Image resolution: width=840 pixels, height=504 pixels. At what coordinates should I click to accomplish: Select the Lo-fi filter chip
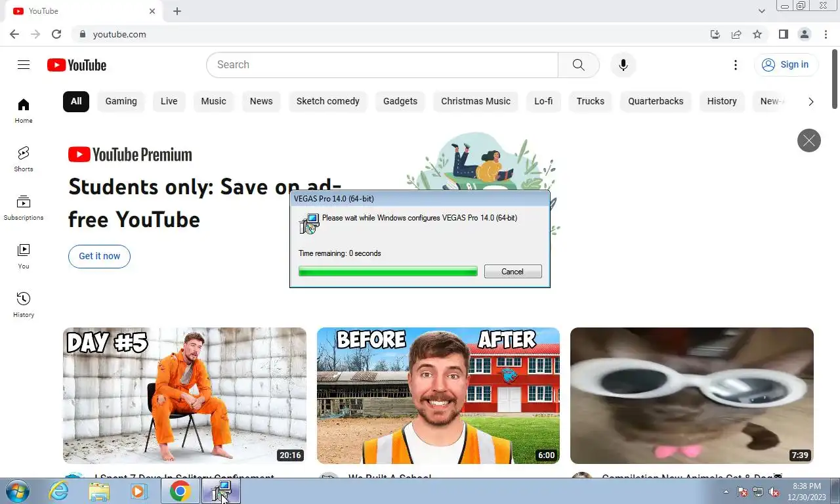pos(543,101)
